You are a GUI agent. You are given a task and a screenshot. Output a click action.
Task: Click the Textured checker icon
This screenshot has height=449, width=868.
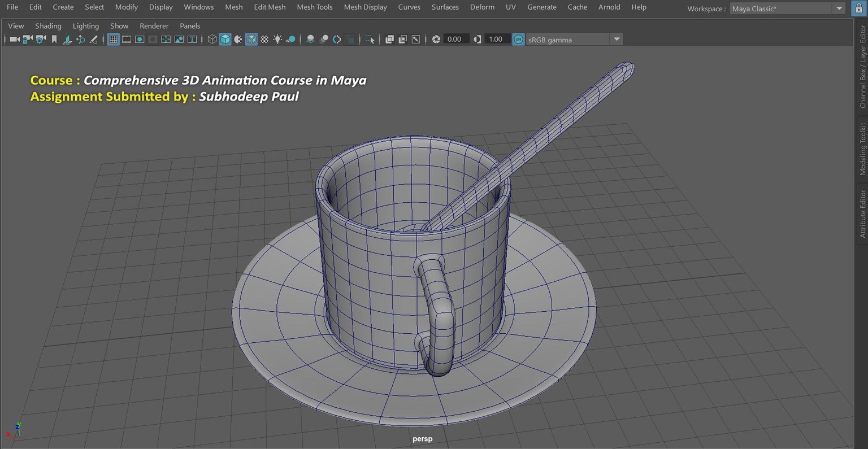264,40
